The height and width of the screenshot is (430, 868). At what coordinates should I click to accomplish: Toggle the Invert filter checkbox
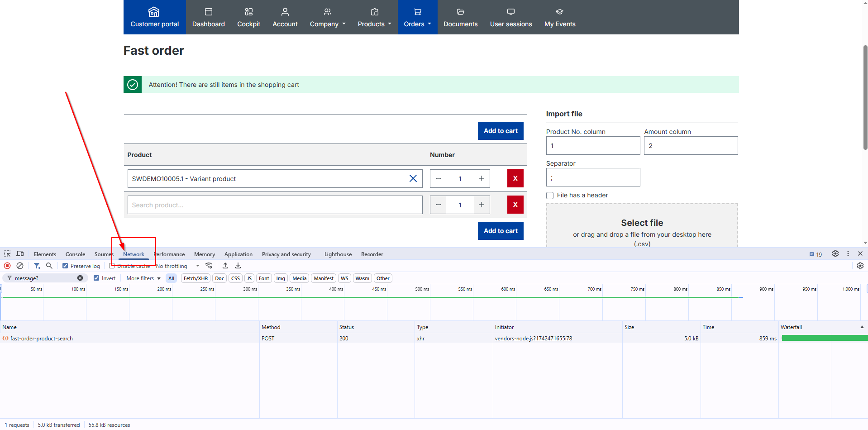tap(96, 278)
